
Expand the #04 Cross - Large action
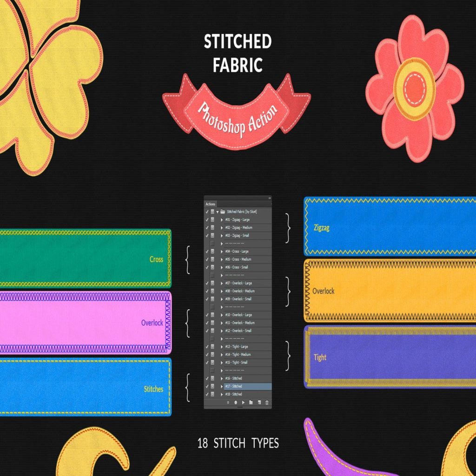pyautogui.click(x=222, y=251)
